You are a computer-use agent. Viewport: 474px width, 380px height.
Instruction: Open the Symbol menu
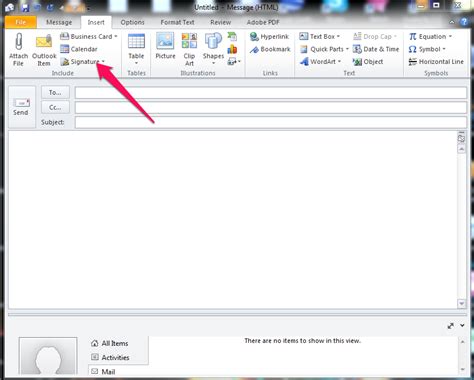click(427, 49)
